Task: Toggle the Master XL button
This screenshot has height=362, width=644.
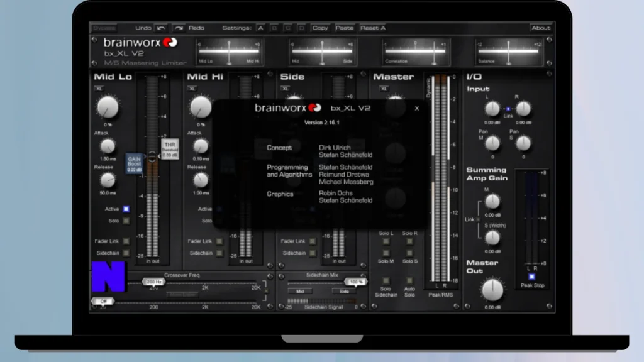Action: click(384, 89)
